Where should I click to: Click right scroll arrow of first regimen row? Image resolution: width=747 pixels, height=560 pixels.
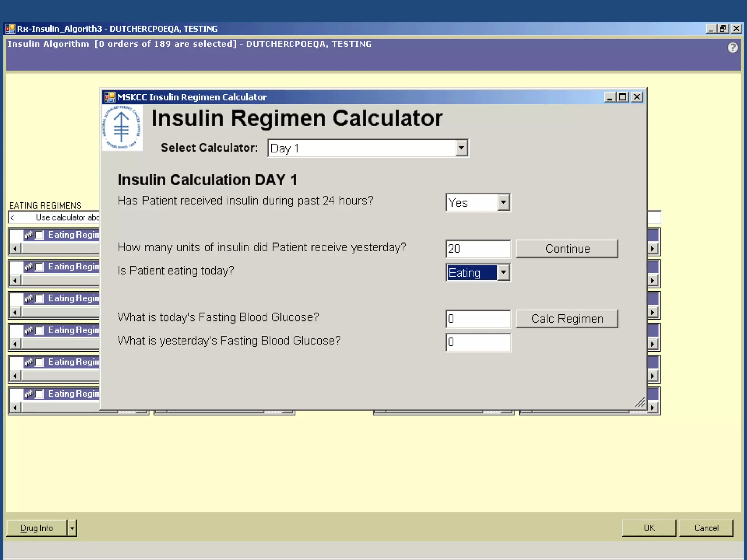pos(653,249)
